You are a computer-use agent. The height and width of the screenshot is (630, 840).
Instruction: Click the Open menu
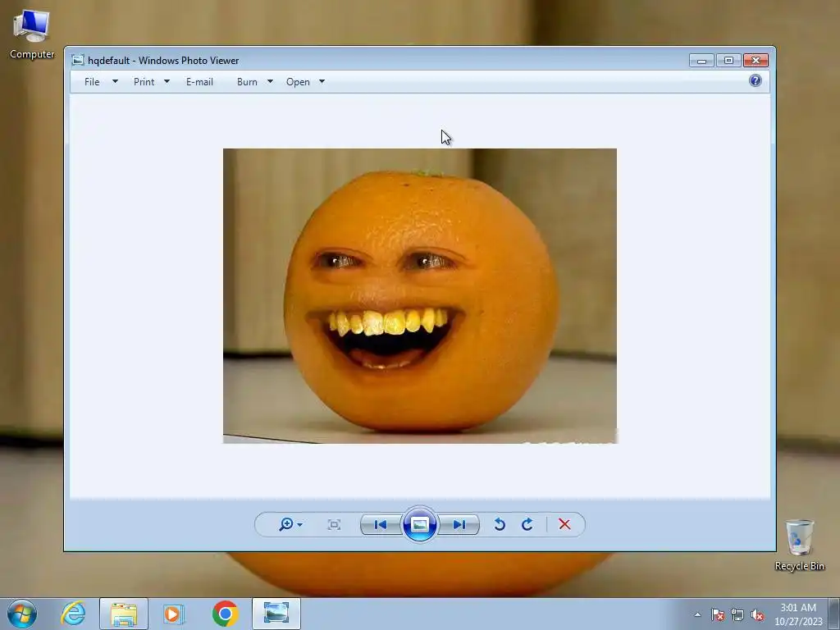coord(298,82)
